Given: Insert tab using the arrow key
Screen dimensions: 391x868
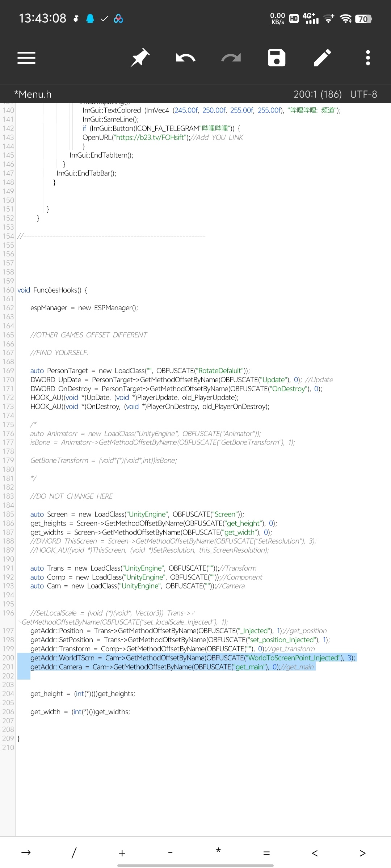Looking at the screenshot, I should (26, 853).
